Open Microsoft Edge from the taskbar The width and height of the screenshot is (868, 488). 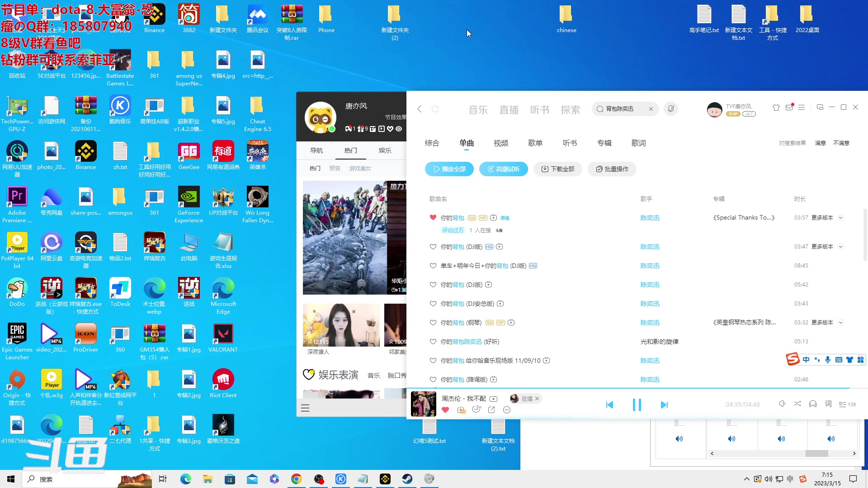coord(186,479)
